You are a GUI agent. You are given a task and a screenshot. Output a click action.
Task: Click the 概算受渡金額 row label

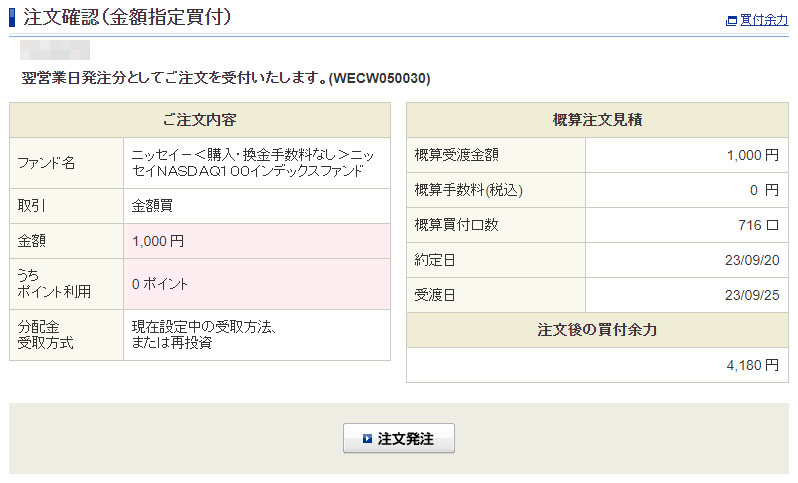pos(457,155)
